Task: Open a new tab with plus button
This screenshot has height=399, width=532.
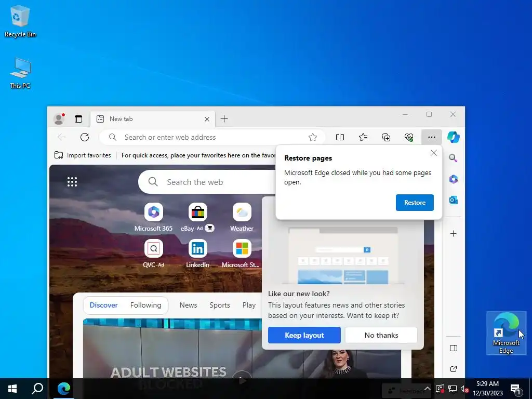Action: (x=224, y=119)
